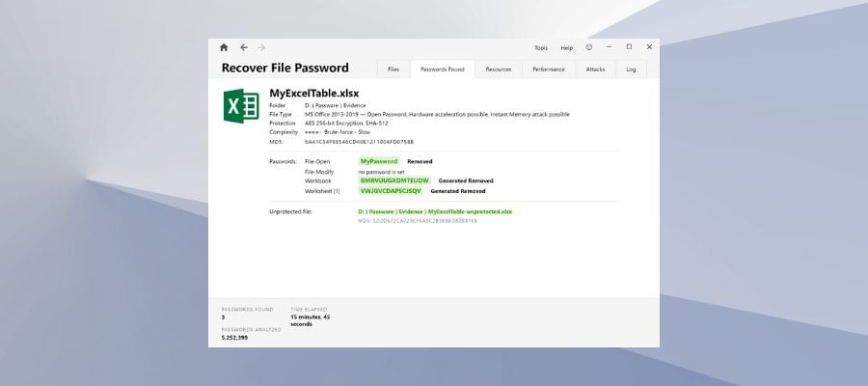
Task: Open the Tools menu
Action: click(x=541, y=48)
